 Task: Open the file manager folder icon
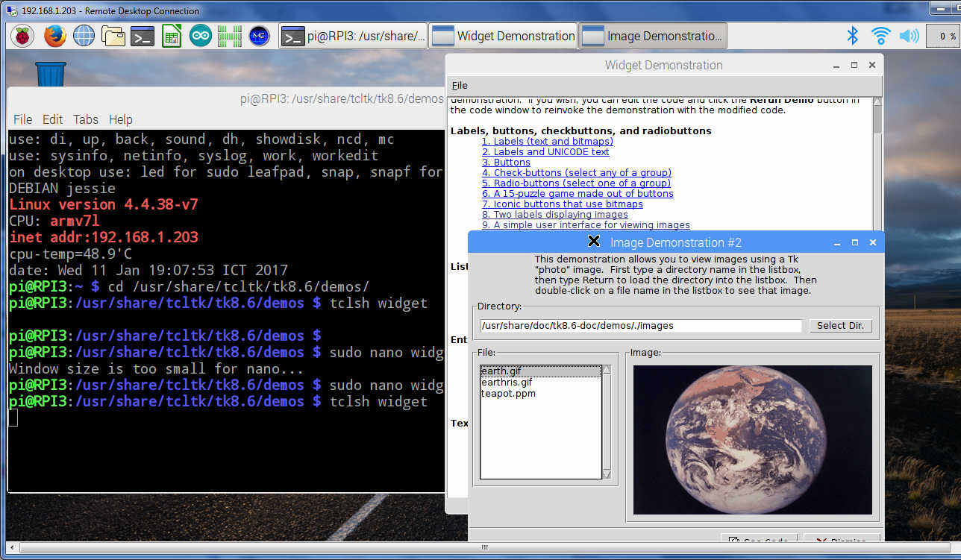pyautogui.click(x=113, y=36)
